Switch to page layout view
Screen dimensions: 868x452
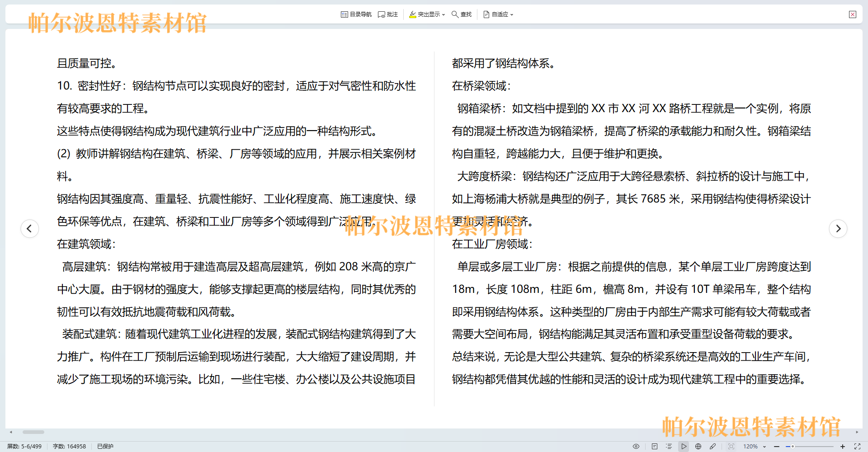point(654,446)
